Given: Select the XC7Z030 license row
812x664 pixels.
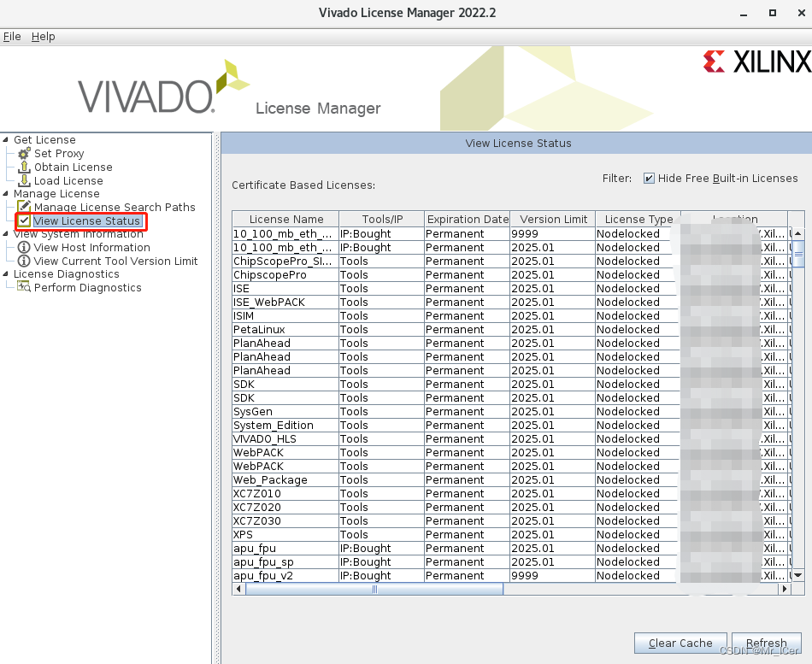Looking at the screenshot, I should point(510,521).
